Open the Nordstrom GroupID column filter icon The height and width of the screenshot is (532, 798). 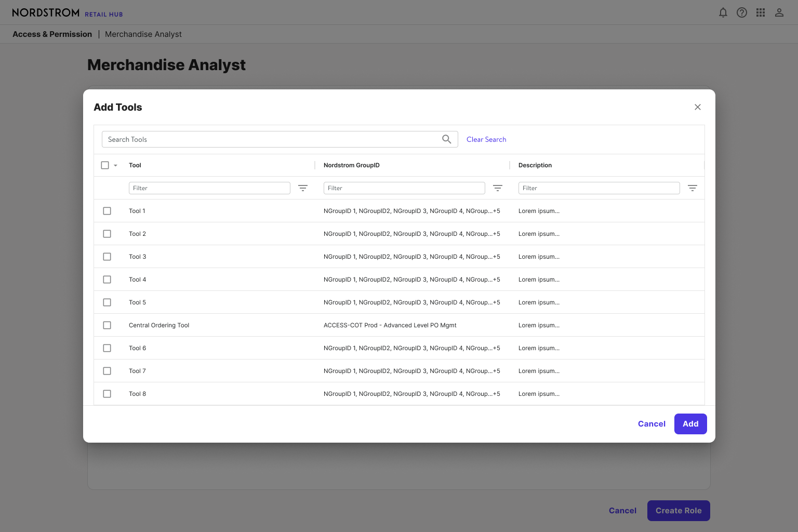pos(498,188)
